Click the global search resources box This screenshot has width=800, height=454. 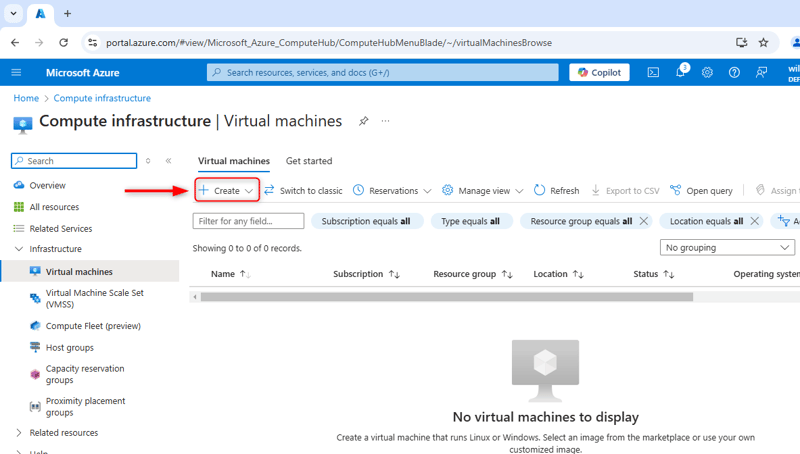point(383,72)
